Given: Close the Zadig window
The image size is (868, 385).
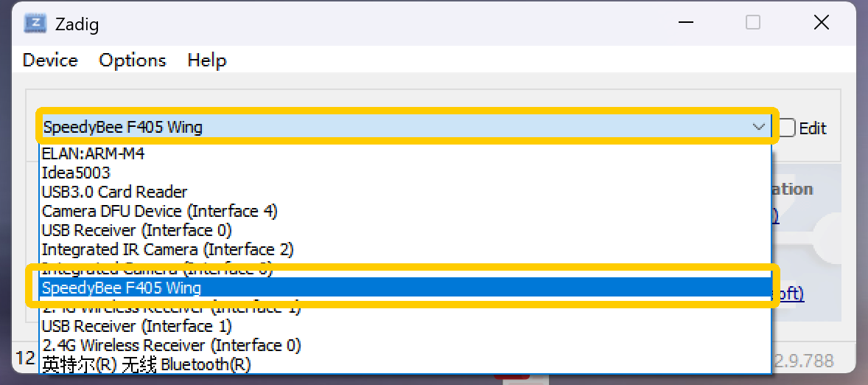Looking at the screenshot, I should point(822,22).
